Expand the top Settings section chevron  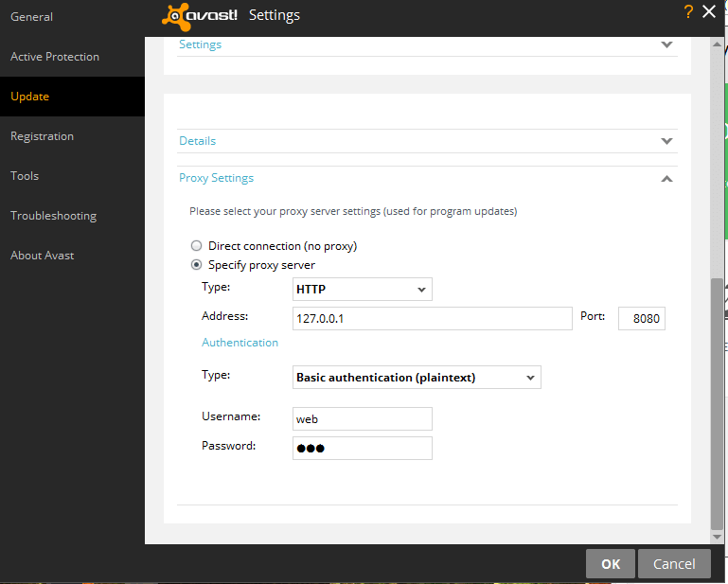pos(666,44)
